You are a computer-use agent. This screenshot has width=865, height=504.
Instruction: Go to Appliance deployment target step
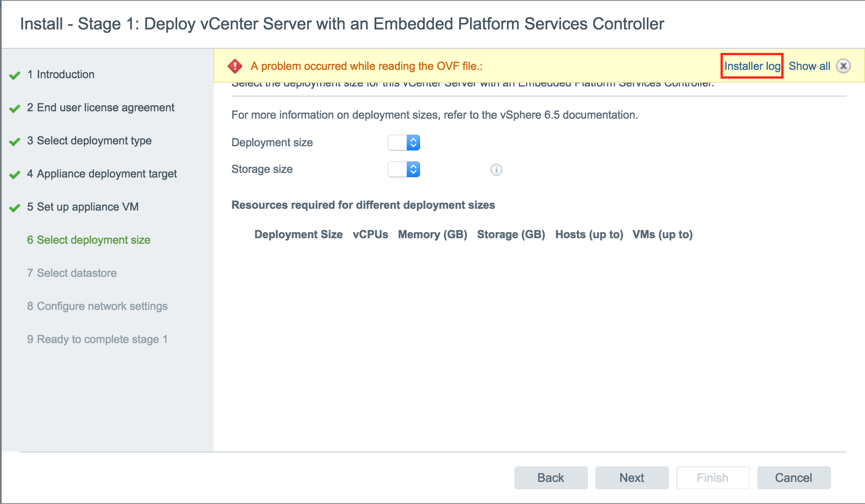107,174
